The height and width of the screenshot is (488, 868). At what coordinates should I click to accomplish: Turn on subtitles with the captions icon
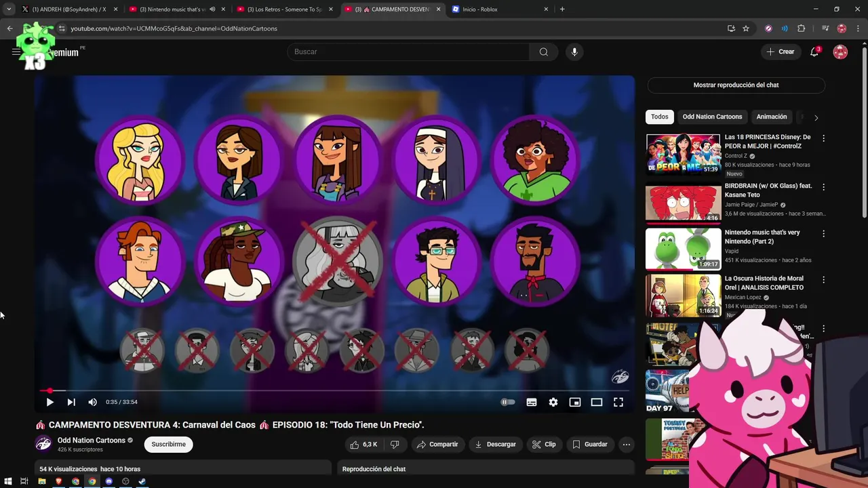[x=532, y=402]
